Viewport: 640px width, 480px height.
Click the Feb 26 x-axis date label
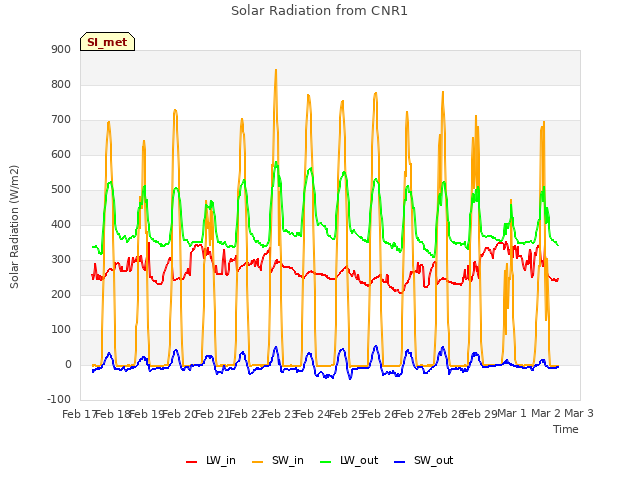click(x=379, y=414)
